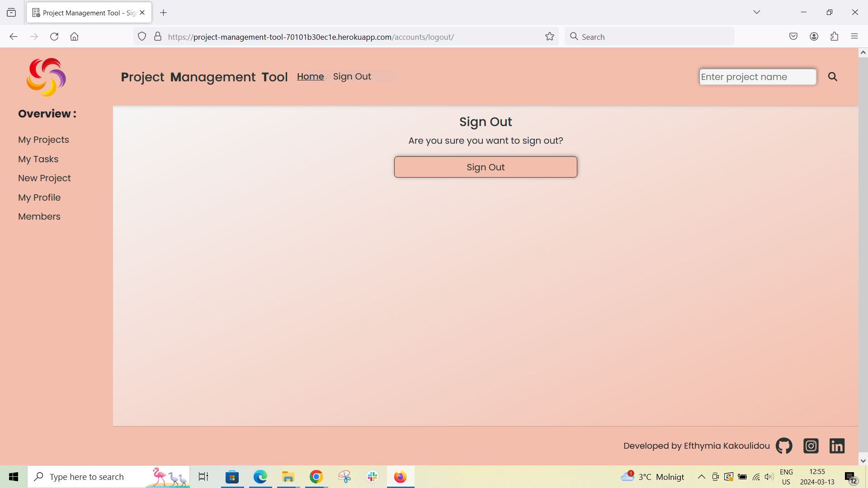Image resolution: width=868 pixels, height=488 pixels.
Task: Open the Instagram icon in the footer
Action: 811,446
